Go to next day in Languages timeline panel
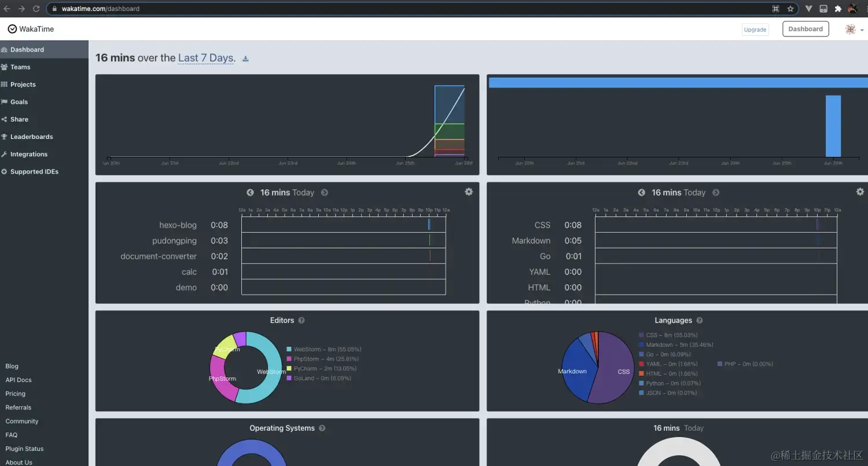Viewport: 868px width, 466px height. pyautogui.click(x=716, y=193)
